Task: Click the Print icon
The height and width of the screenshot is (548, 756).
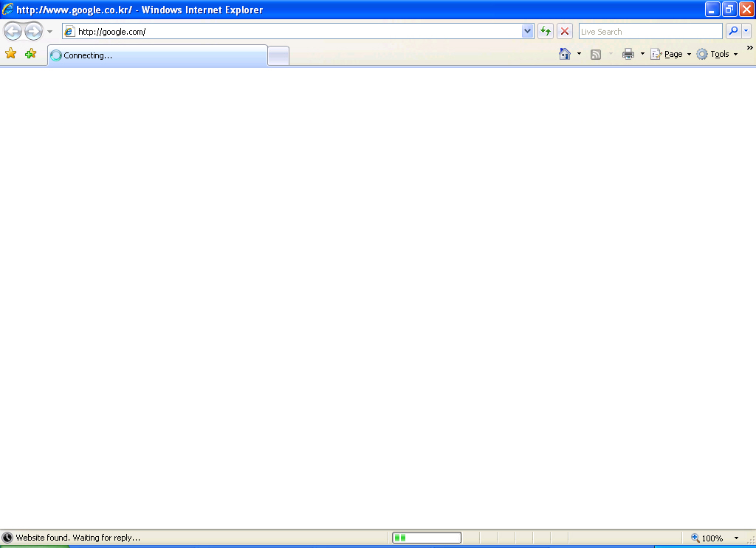Action: (x=628, y=54)
